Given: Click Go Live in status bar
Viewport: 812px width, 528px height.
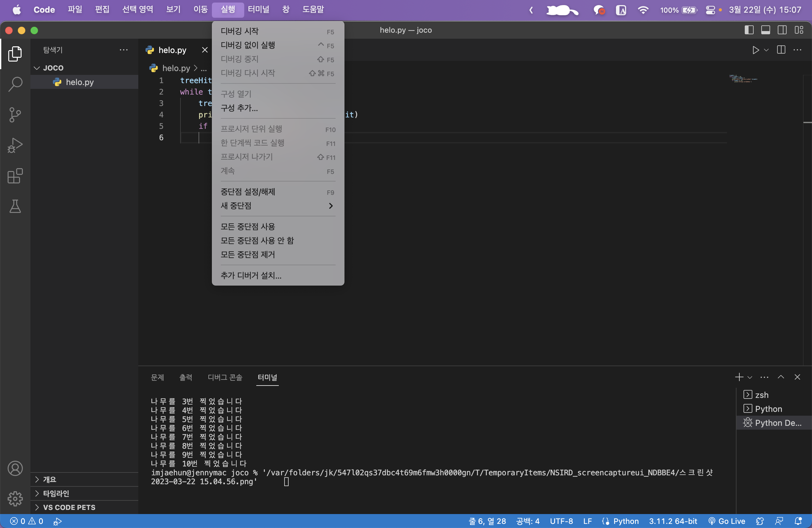Looking at the screenshot, I should coord(727,521).
